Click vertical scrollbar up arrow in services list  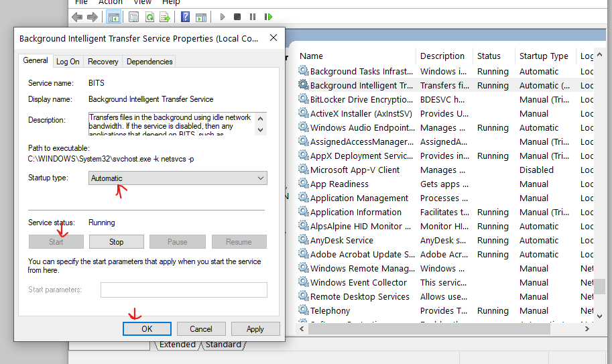click(x=600, y=55)
